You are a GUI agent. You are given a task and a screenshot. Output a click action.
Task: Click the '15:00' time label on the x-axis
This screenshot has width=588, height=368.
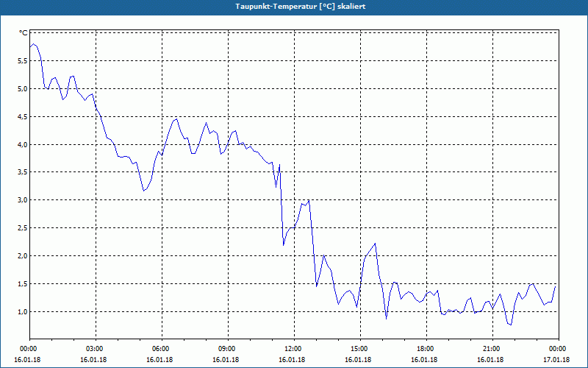pyautogui.click(x=360, y=349)
